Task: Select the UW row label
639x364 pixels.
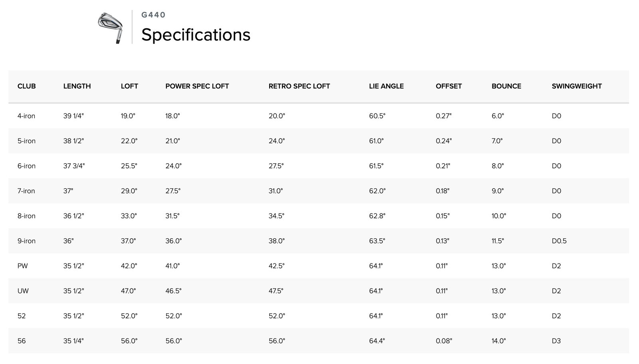Action: pos(23,291)
